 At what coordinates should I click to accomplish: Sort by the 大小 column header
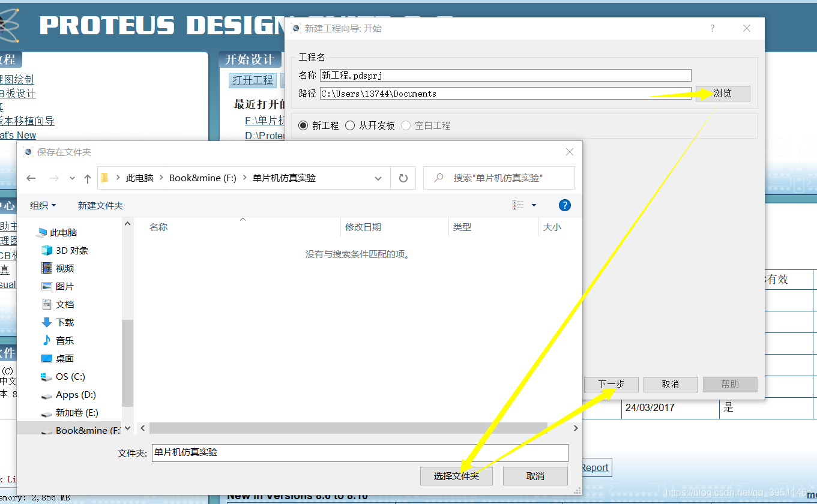[x=552, y=227]
